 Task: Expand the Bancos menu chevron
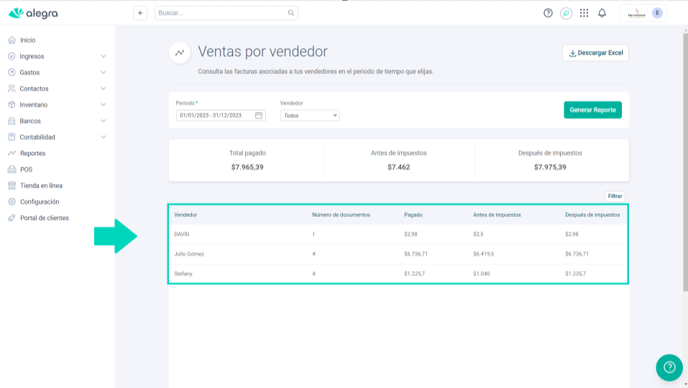point(103,121)
